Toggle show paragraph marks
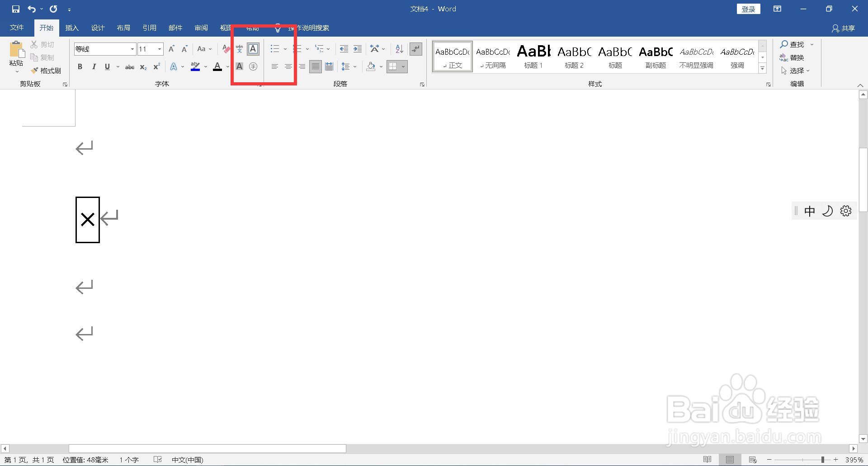 tap(415, 49)
